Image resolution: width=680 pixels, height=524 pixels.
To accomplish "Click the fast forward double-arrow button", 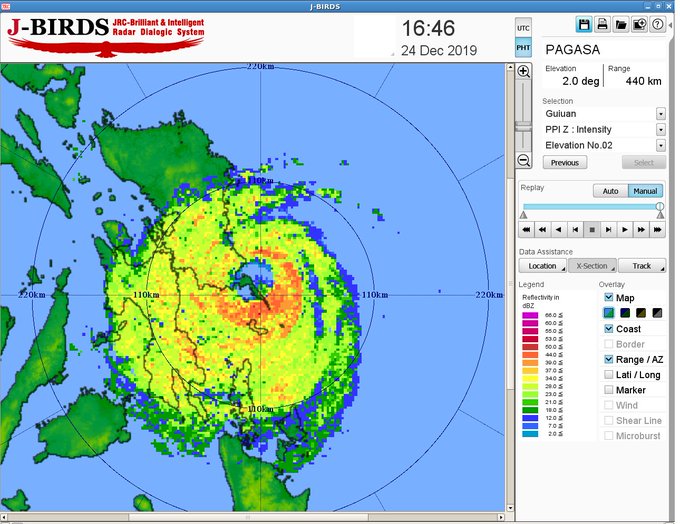I will pyautogui.click(x=641, y=229).
